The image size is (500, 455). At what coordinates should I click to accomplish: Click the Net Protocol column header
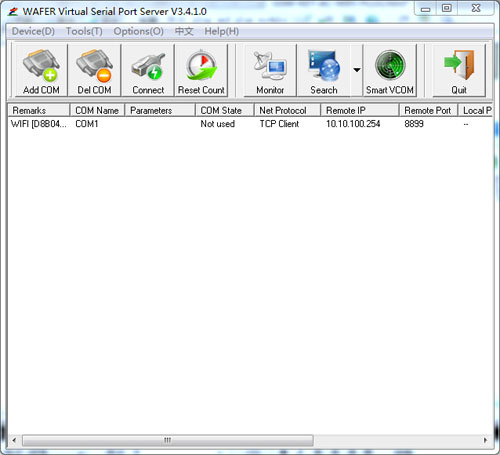tap(287, 110)
